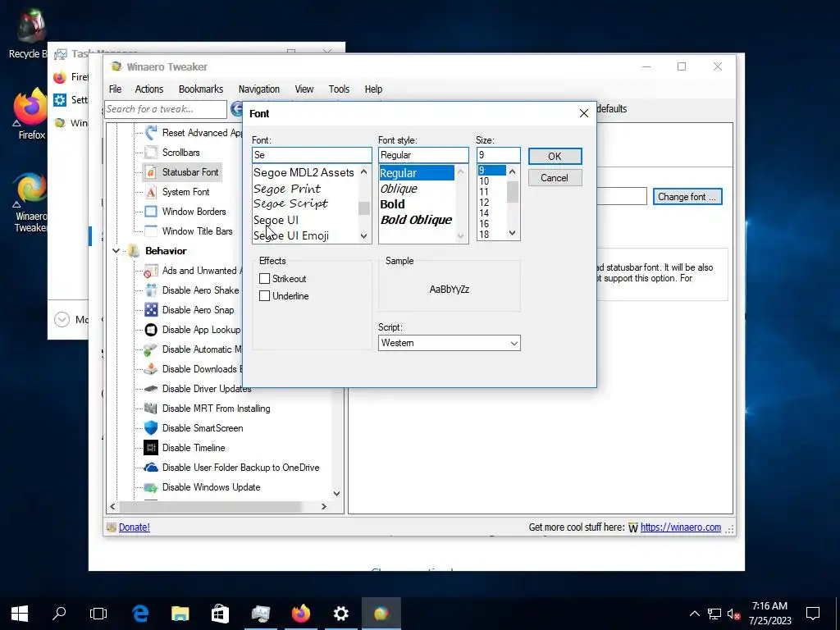Viewport: 840px width, 630px height.
Task: Select size 12 in size list
Action: coord(484,203)
